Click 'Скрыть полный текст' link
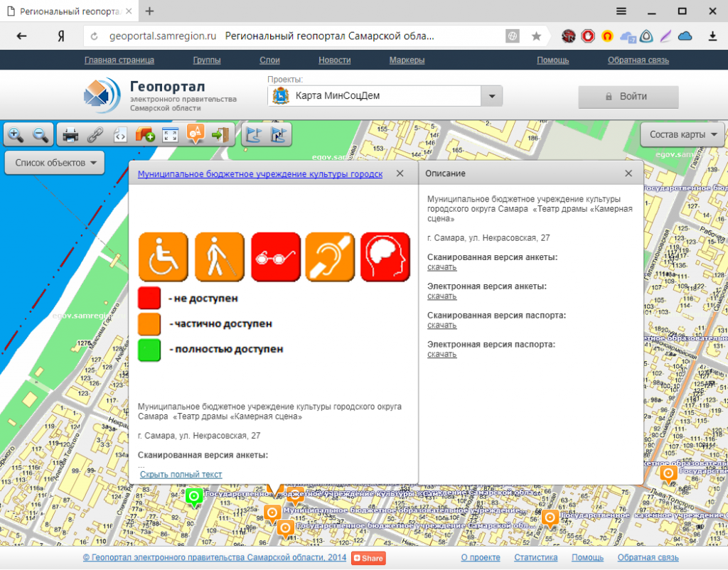 [x=181, y=474]
